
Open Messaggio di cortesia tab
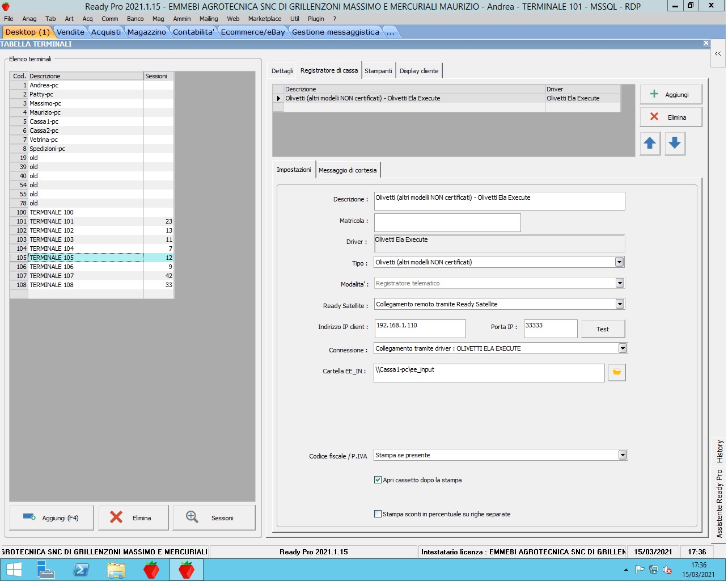click(x=348, y=170)
